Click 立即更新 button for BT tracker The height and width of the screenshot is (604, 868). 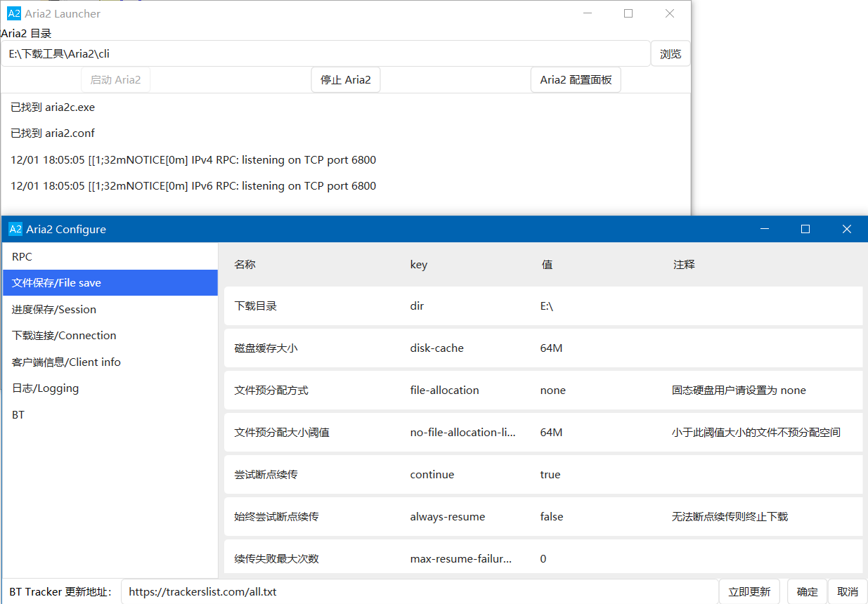(x=749, y=591)
